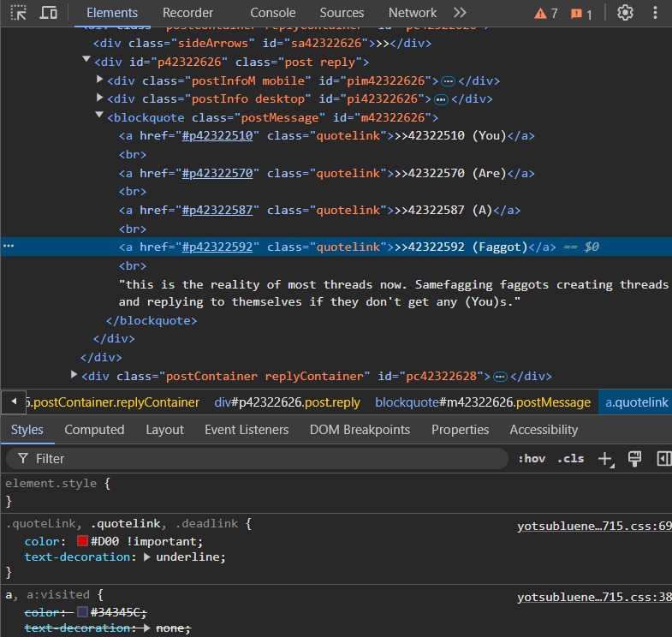Open the Layout pane tab
The height and width of the screenshot is (637, 672).
coord(164,430)
